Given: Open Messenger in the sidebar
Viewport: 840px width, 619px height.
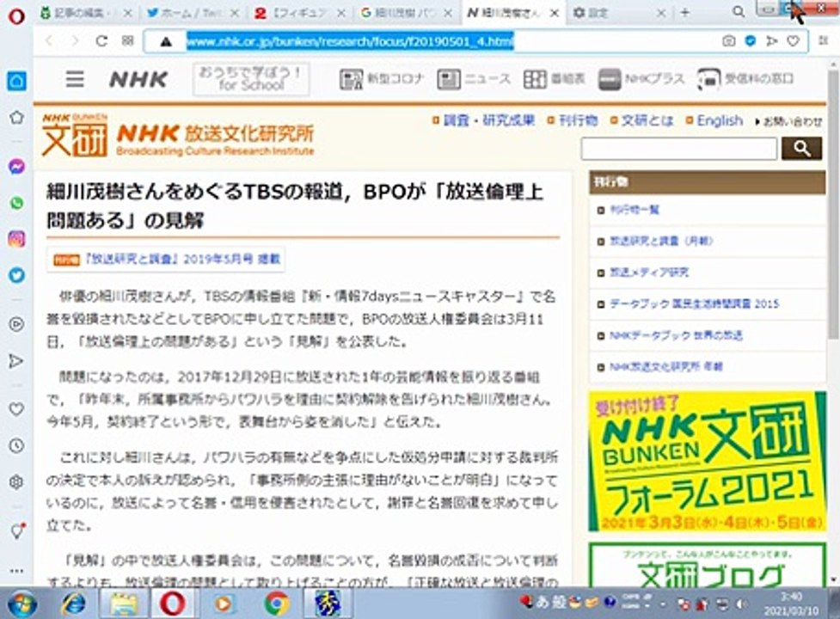Looking at the screenshot, I should click(x=16, y=167).
